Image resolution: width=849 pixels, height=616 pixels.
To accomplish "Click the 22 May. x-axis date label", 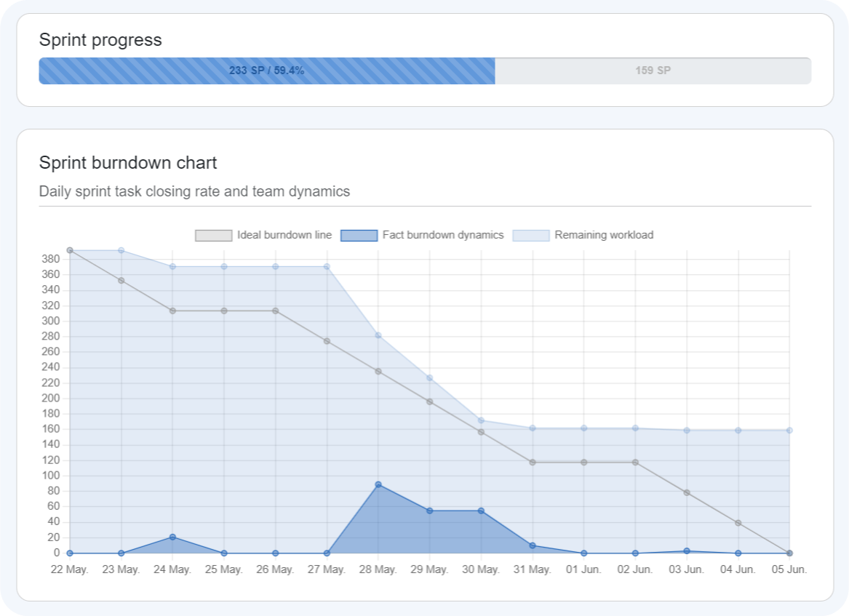I will 70,569.
